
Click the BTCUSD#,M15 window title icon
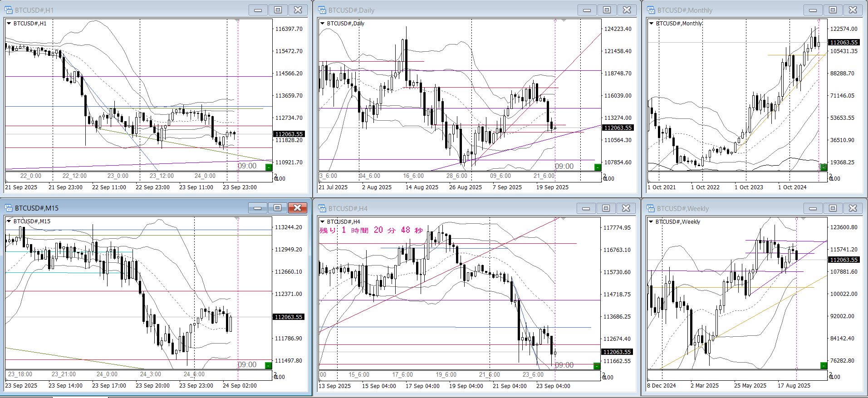pos(8,208)
